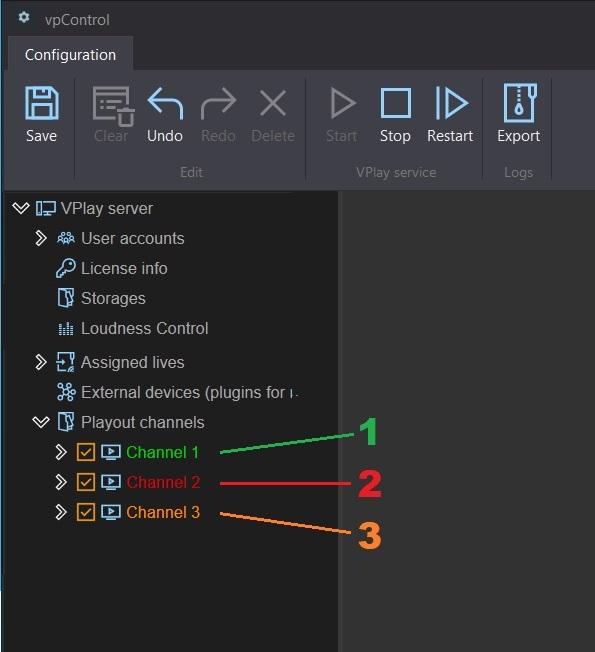Click the Start play triangle icon
The image size is (595, 652).
click(343, 103)
